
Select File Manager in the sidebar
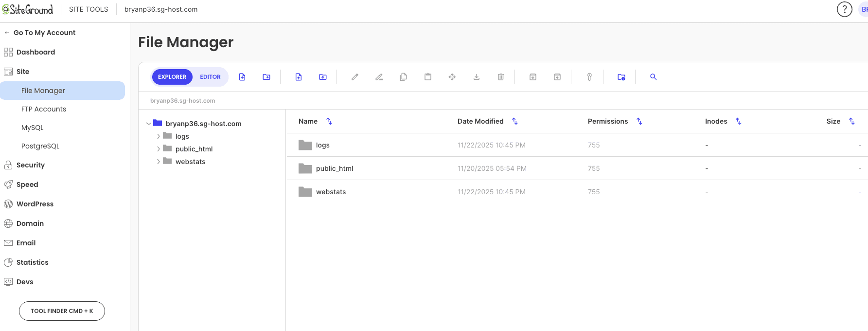[62, 91]
